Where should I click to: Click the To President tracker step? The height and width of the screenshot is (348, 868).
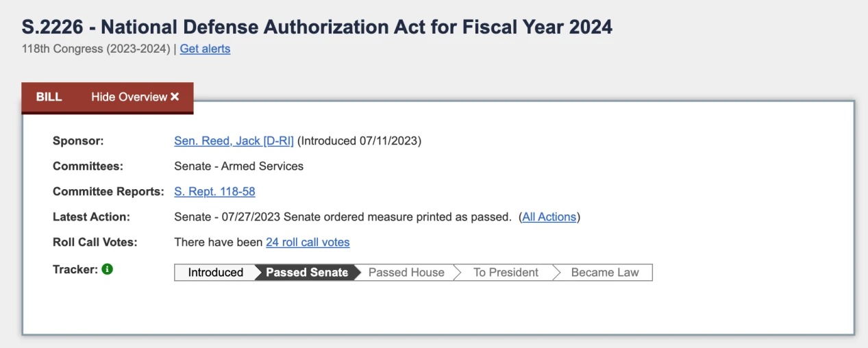click(506, 273)
